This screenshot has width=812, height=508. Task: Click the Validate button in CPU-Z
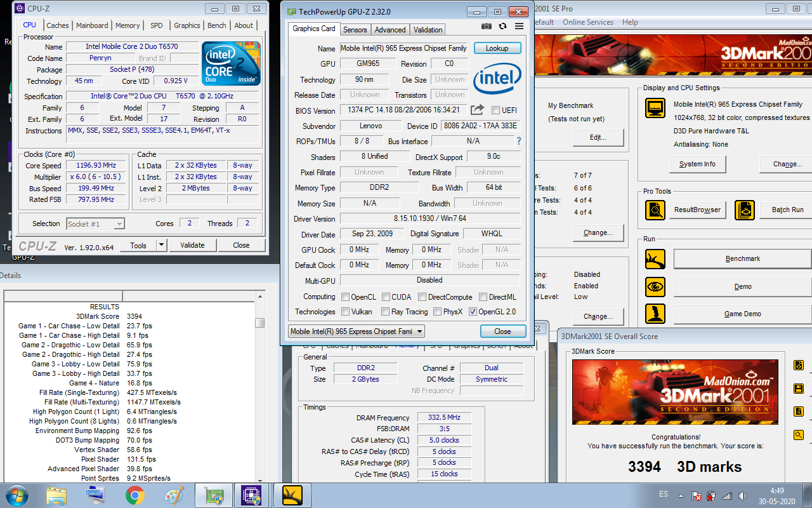(192, 245)
